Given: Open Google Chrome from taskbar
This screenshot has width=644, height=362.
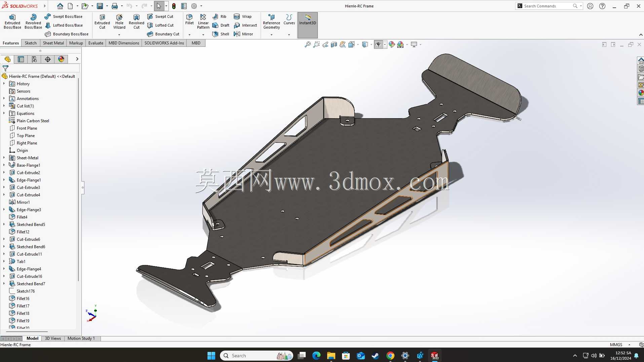Looking at the screenshot, I should point(390,356).
